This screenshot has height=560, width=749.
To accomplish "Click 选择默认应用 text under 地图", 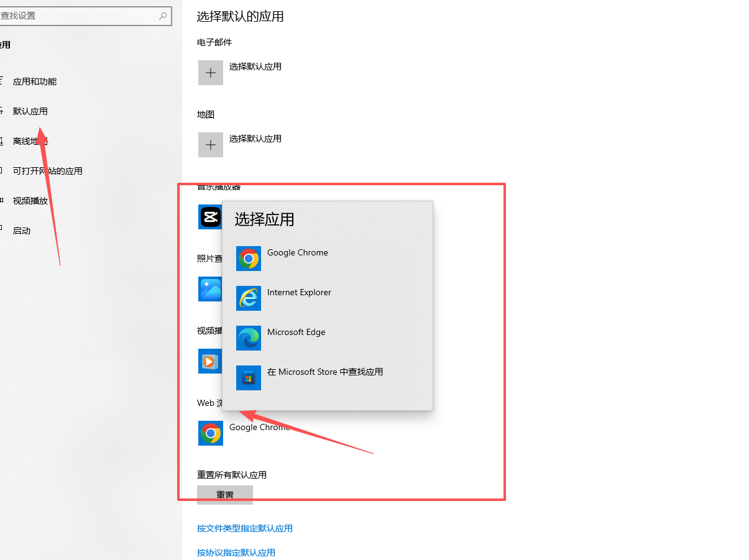I will tap(255, 139).
